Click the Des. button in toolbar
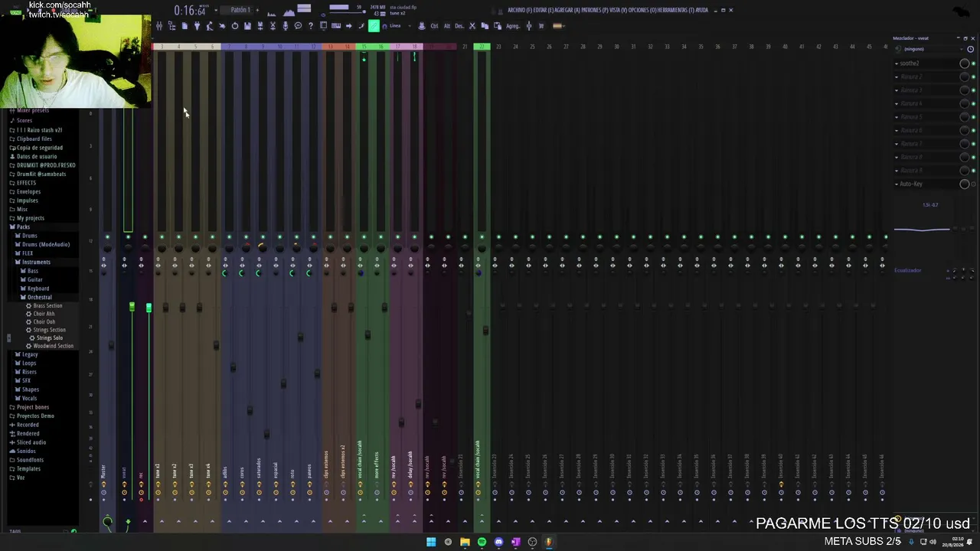This screenshot has width=980, height=551. [459, 26]
